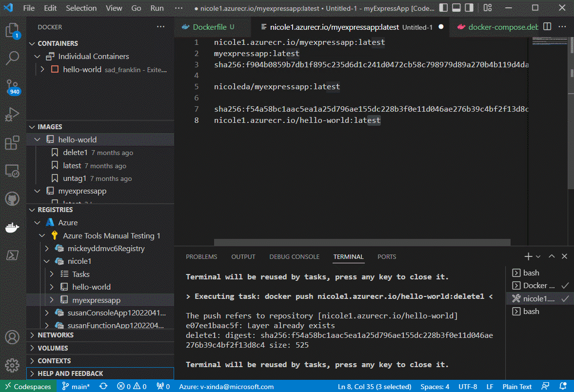Switch to the PORTS panel tab
Image resolution: width=574 pixels, height=392 pixels.
[x=387, y=256]
